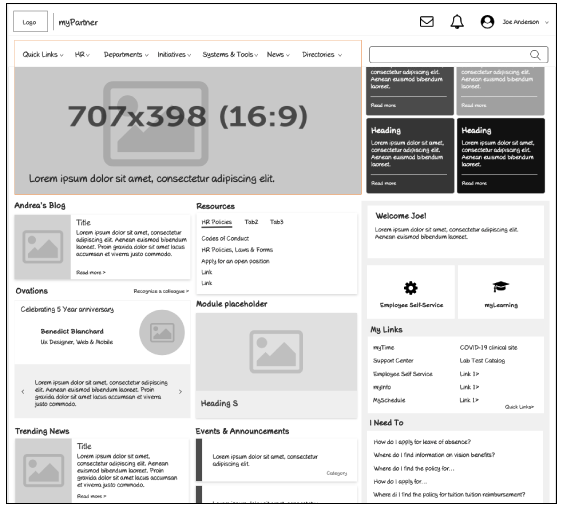
Task: Expand the Quick Links menu
Action: click(43, 55)
